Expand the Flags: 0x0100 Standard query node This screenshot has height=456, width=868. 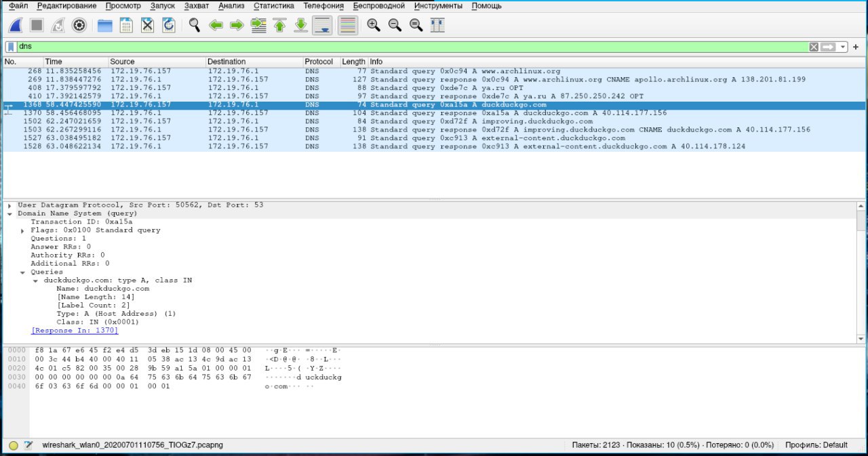click(x=23, y=230)
